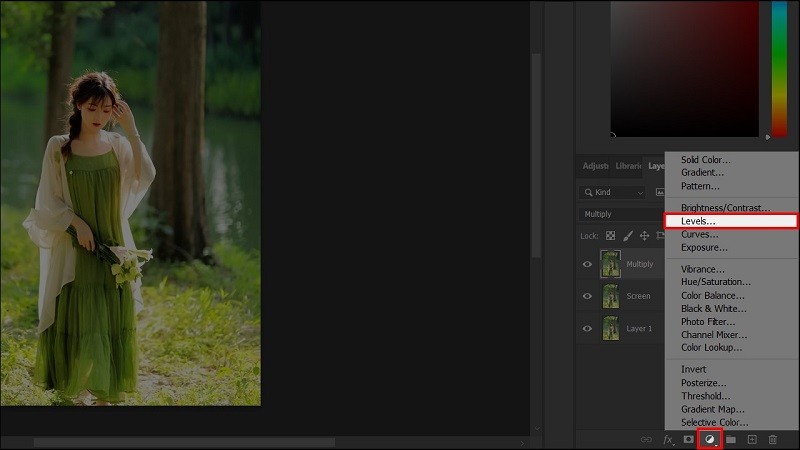Click the canvas photo of the woman
Image resolution: width=800 pixels, height=450 pixels.
click(131, 203)
